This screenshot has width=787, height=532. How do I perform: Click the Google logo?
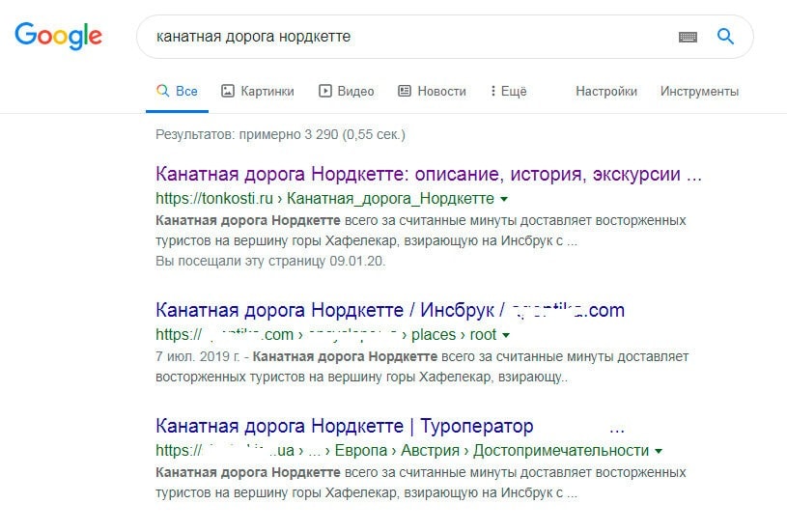tap(58, 37)
